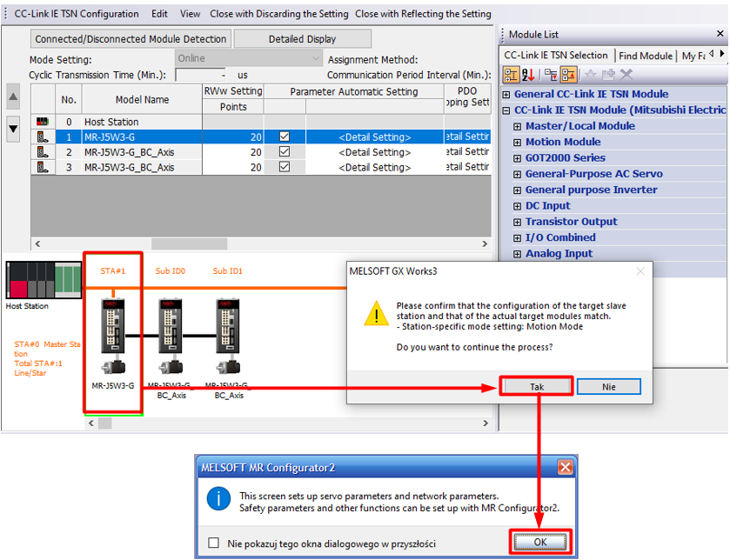Click the expand-all tree icon with red up arrow
Screen dimensions: 730x560
click(568, 75)
